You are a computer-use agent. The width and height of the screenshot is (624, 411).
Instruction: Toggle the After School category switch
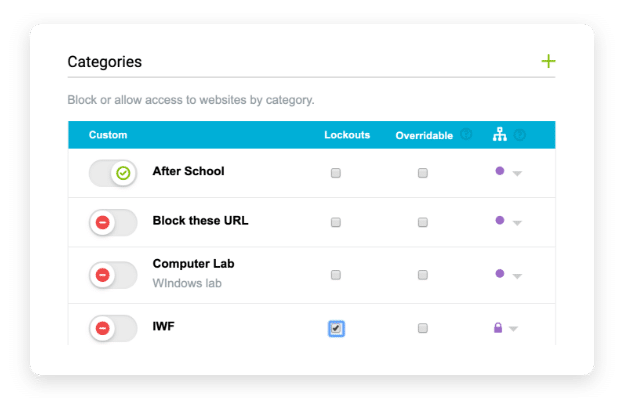113,173
